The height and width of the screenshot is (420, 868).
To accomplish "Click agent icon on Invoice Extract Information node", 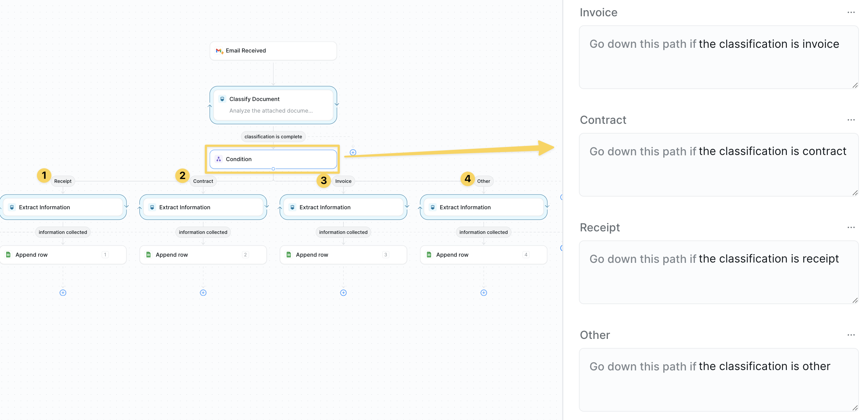I will [x=292, y=207].
